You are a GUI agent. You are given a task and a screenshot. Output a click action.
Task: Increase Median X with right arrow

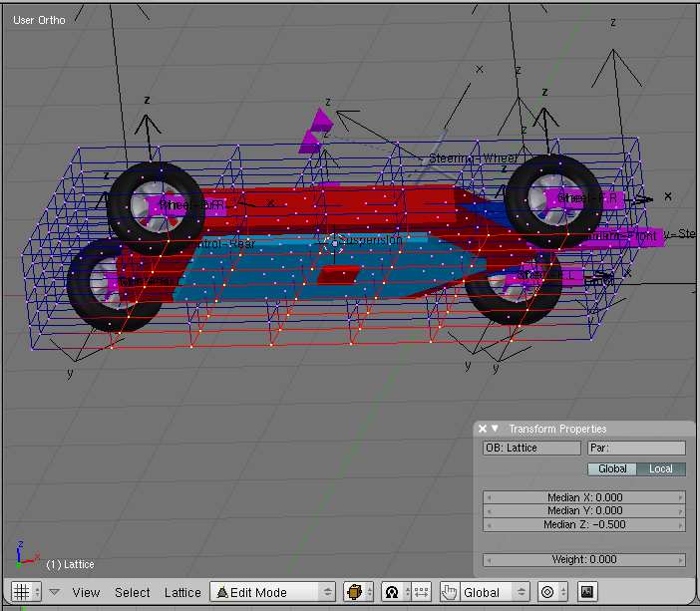[x=680, y=497]
